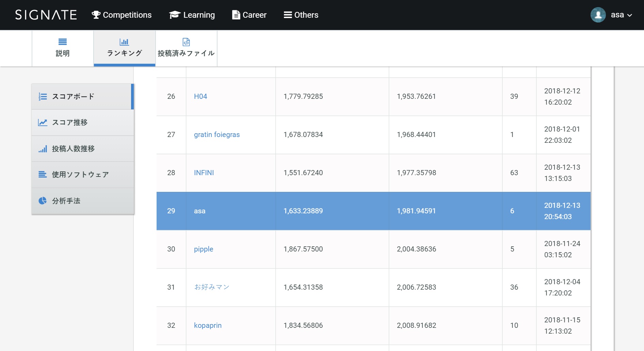Open the pipple user link
Viewport: 644px width, 351px height.
click(x=204, y=249)
